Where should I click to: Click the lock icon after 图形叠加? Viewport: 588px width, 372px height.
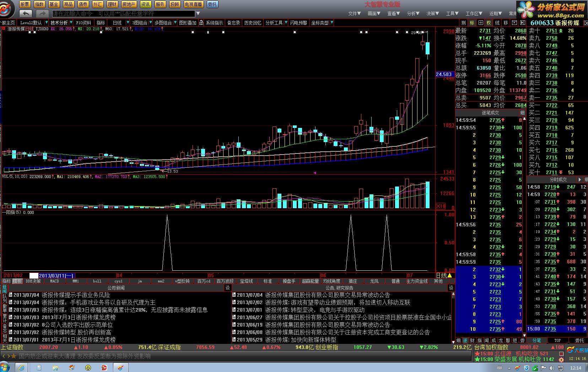click(x=201, y=22)
